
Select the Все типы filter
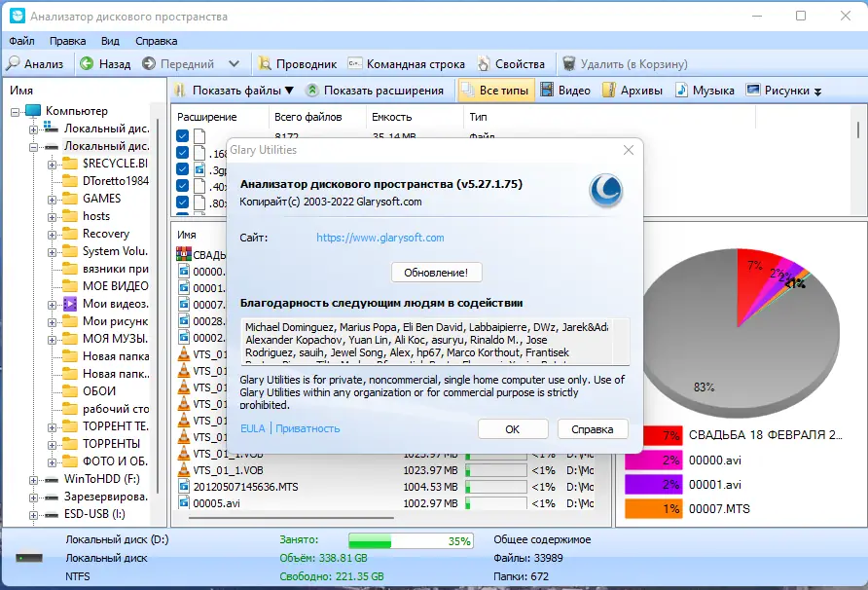point(496,91)
